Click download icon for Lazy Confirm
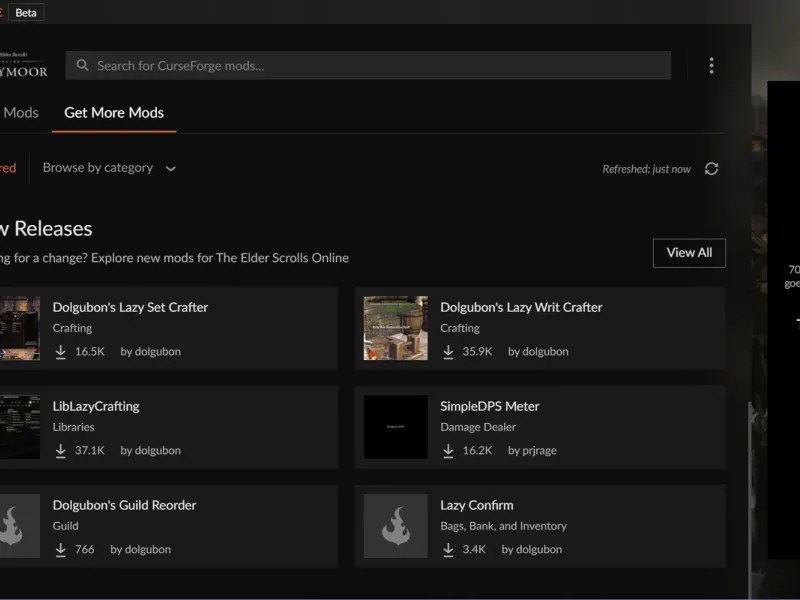The width and height of the screenshot is (800, 600). (x=449, y=550)
